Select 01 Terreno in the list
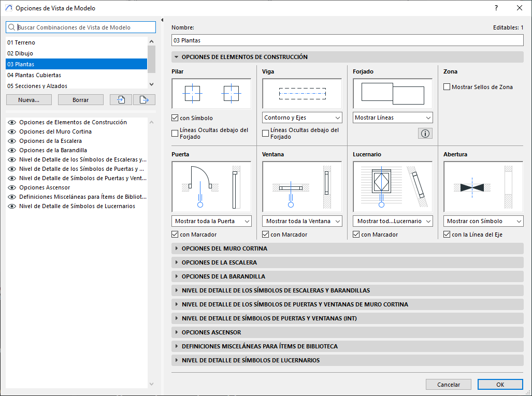The width and height of the screenshot is (532, 396). coord(21,42)
